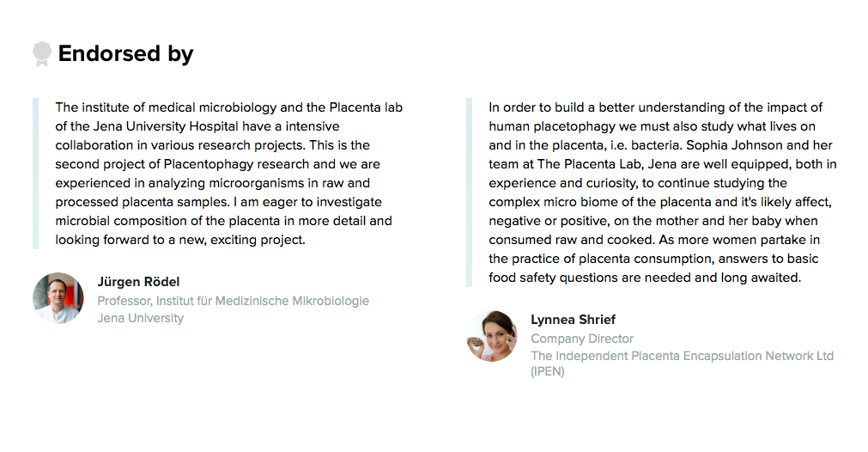Open Jürgen Rödel's profile photo

[58, 298]
